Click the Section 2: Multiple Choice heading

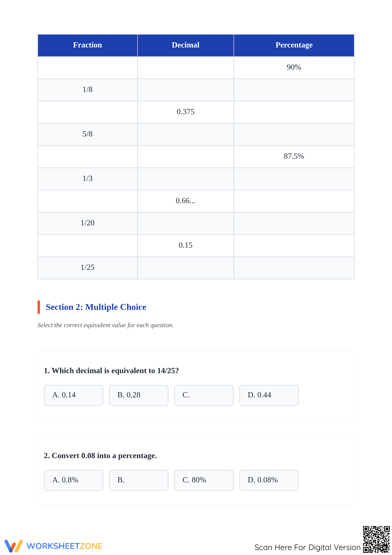point(96,307)
